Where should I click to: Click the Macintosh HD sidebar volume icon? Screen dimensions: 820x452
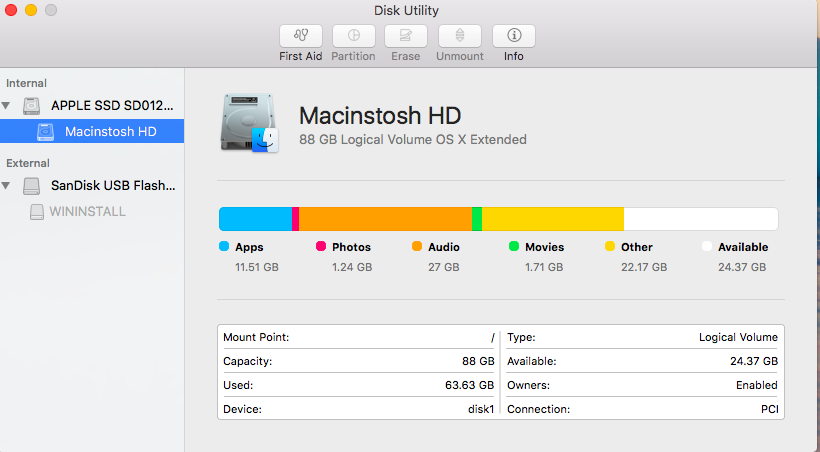(45, 132)
